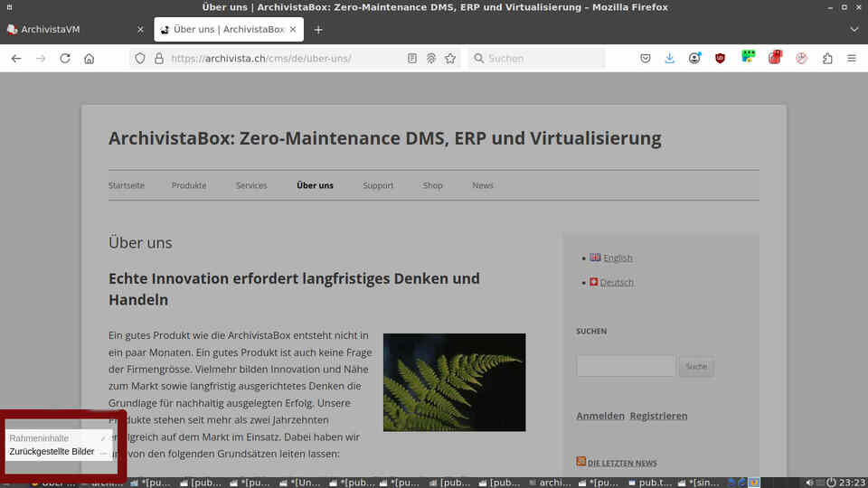
Task: Click the orange RSS feed icon
Action: click(x=580, y=461)
